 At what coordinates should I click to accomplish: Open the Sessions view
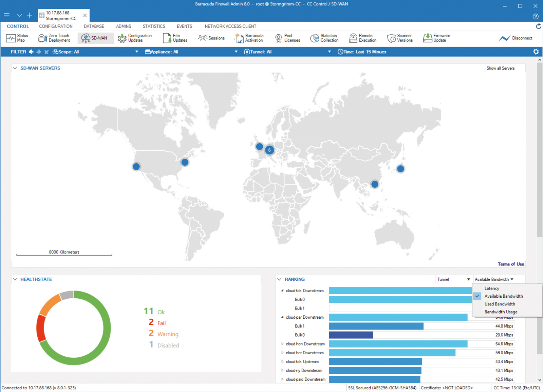[x=211, y=38]
